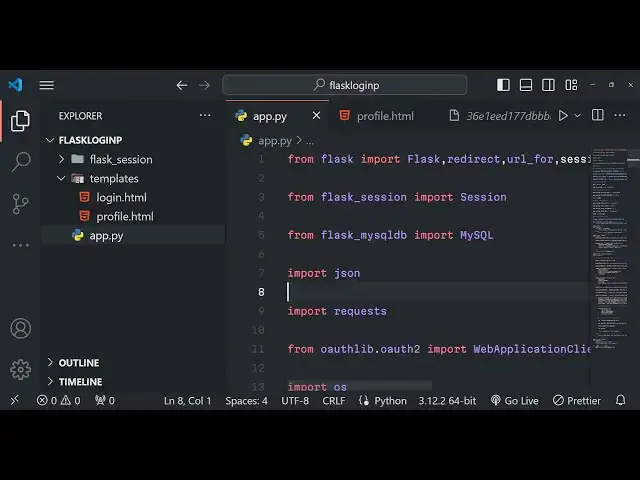The image size is (640, 480).
Task: Open notifications bell
Action: coord(620,400)
